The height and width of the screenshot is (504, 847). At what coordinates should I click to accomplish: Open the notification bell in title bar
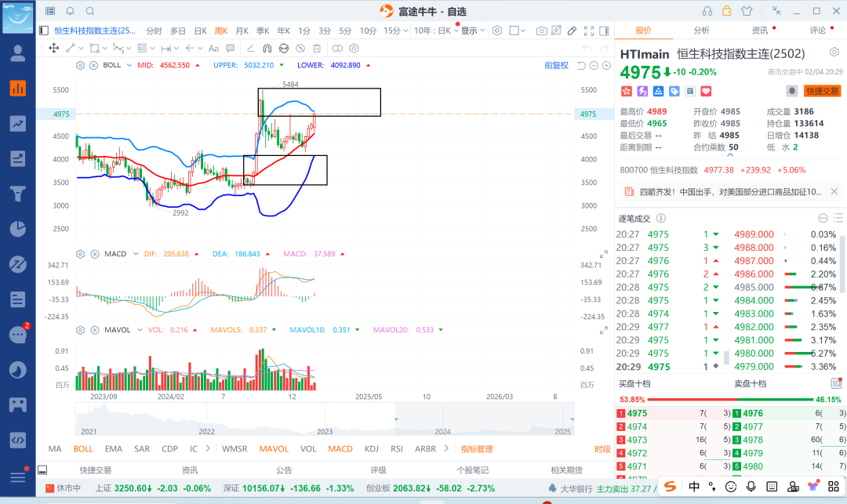tap(71, 11)
